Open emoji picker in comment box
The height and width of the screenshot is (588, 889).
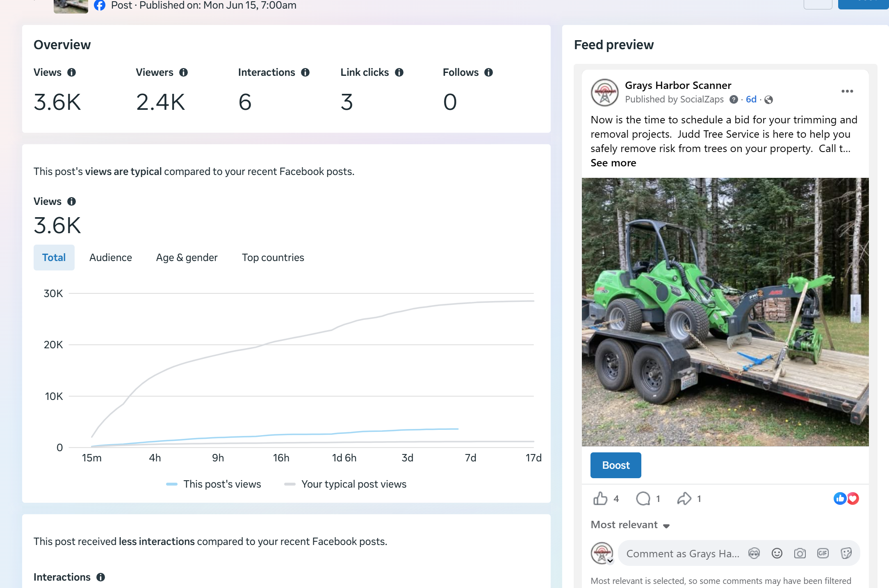(777, 554)
